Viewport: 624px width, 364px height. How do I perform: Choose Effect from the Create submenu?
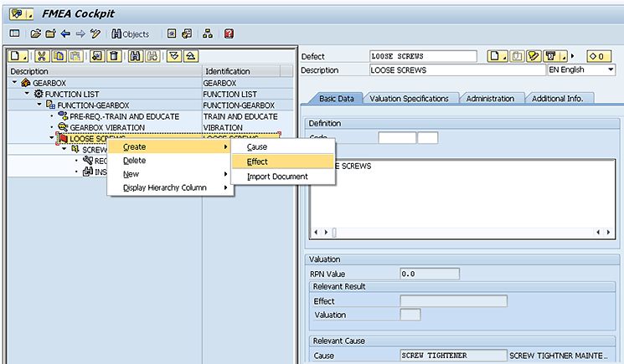(257, 161)
